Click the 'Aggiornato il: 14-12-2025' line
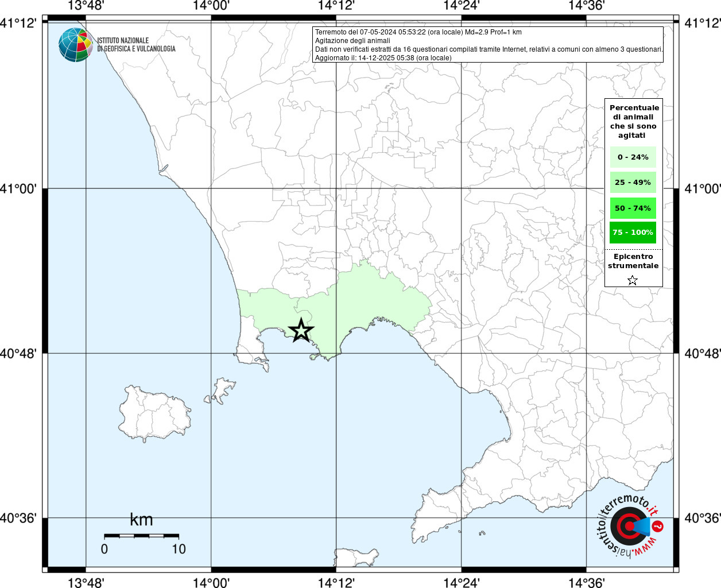721x588 pixels. (383, 58)
